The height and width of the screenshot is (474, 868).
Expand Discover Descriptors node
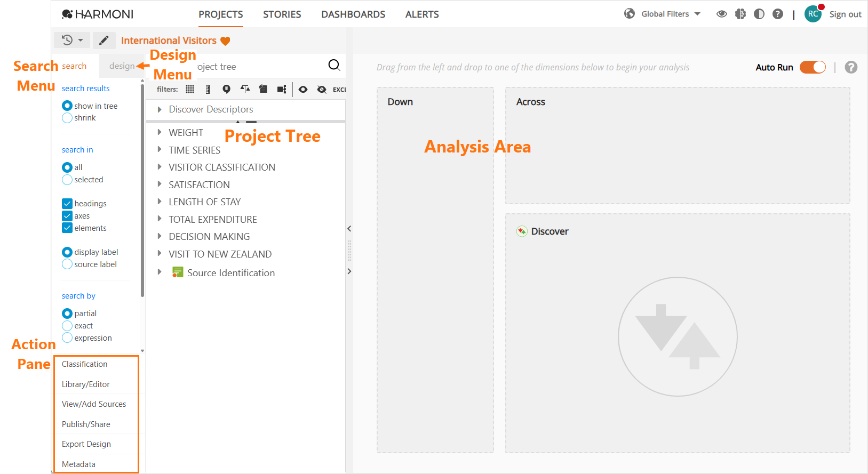tap(159, 109)
